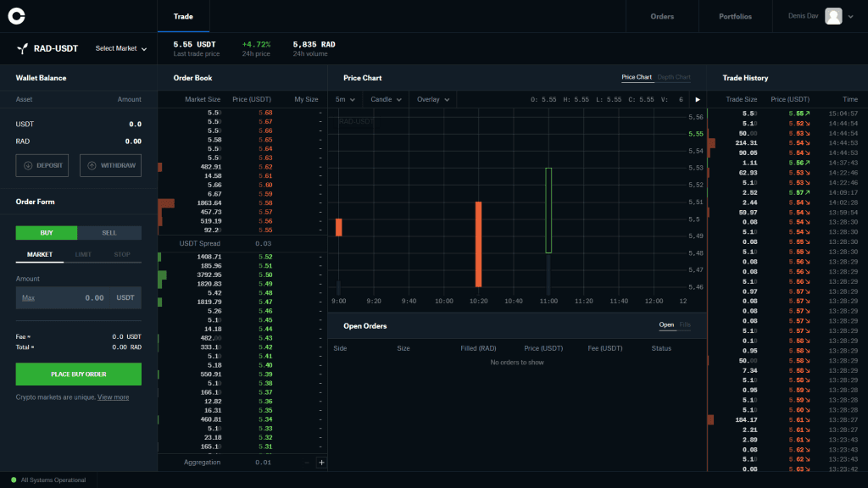Click the Max amount link
The image size is (868, 488).
click(x=28, y=297)
